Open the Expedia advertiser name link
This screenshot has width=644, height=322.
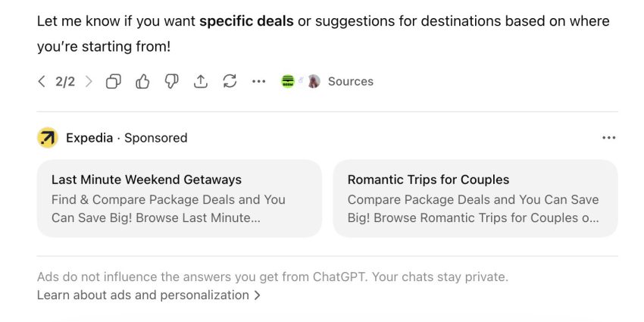pos(89,138)
